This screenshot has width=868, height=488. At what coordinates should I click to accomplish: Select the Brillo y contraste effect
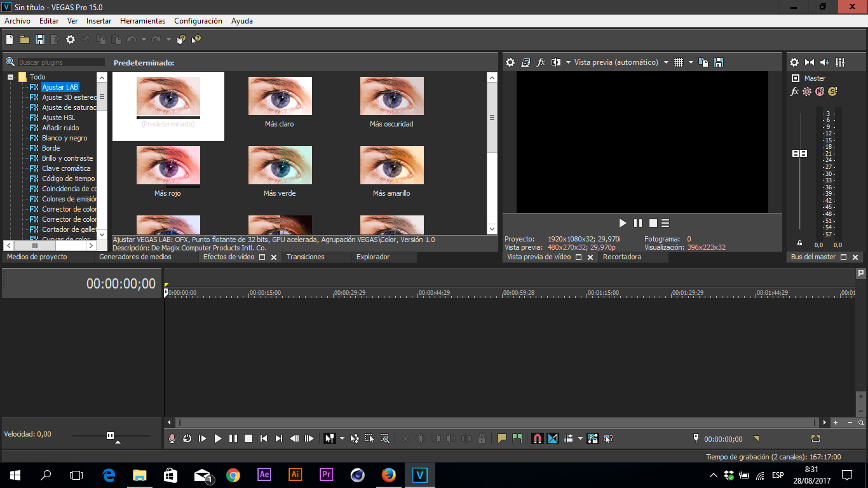point(67,158)
